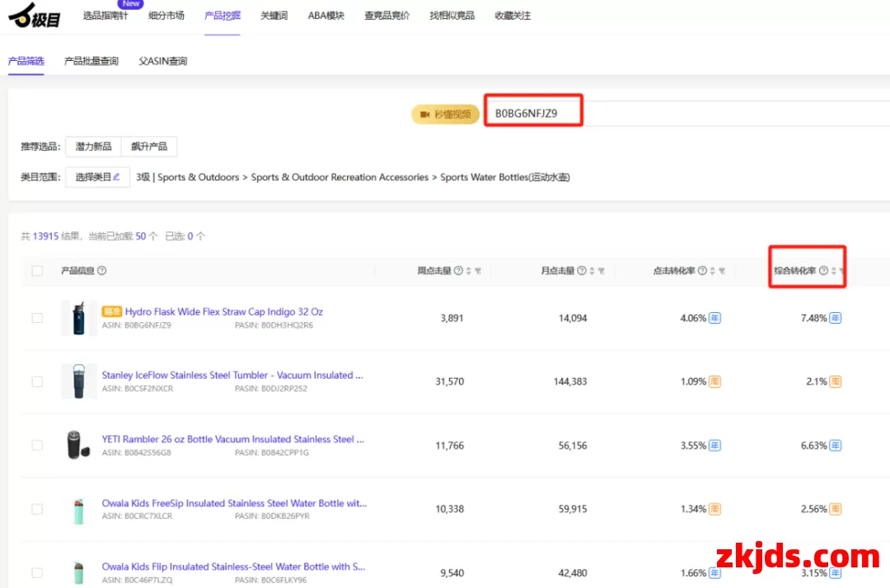Click the help icon beside 周点击量
The height and width of the screenshot is (588, 890).
click(x=458, y=270)
